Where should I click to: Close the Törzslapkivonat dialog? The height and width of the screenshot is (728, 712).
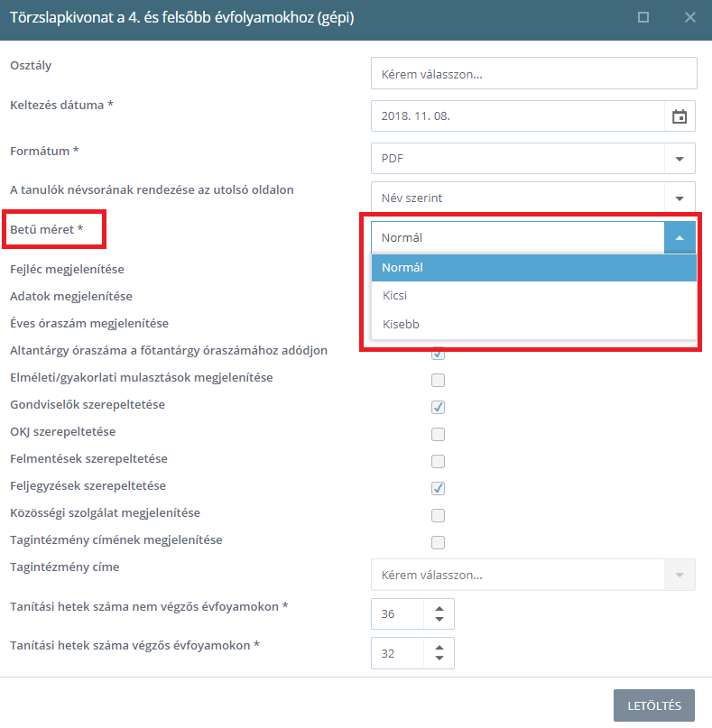tap(690, 17)
